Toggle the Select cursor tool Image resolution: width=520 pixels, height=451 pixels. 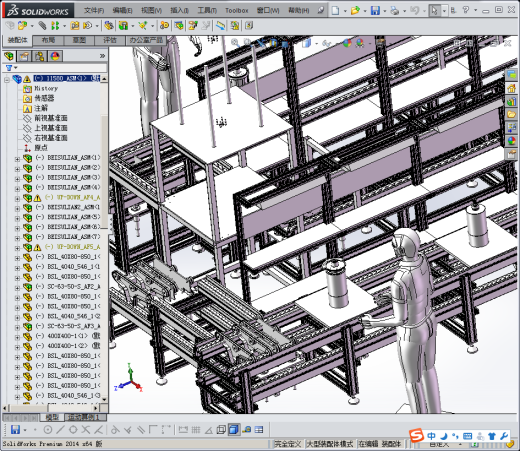click(x=434, y=11)
